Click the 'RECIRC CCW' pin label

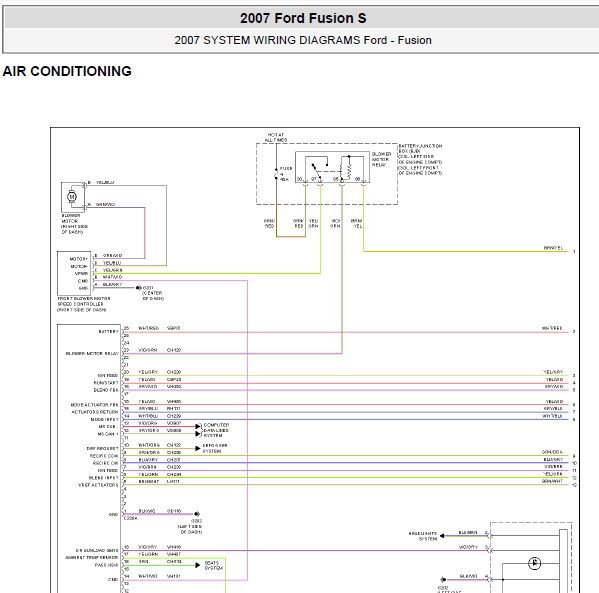[104, 456]
